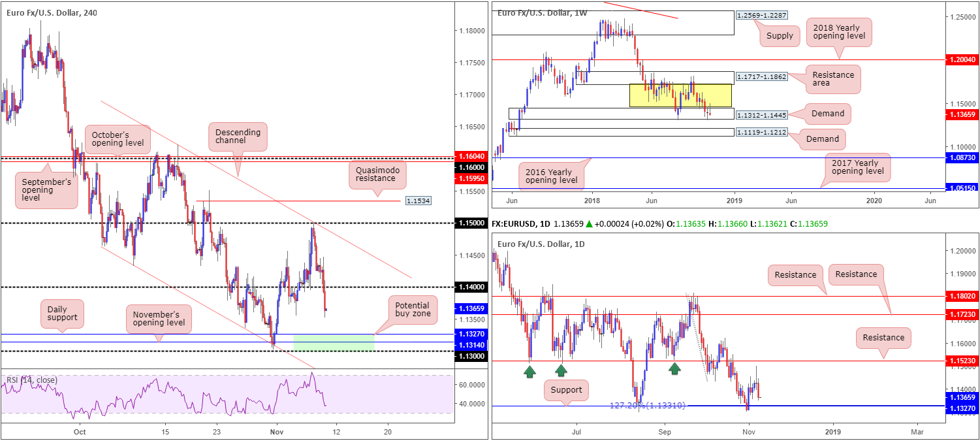Viewport: 980px width, 441px height.
Task: Click the 'RSI (14, close)' indicator label
Action: (x=32, y=380)
